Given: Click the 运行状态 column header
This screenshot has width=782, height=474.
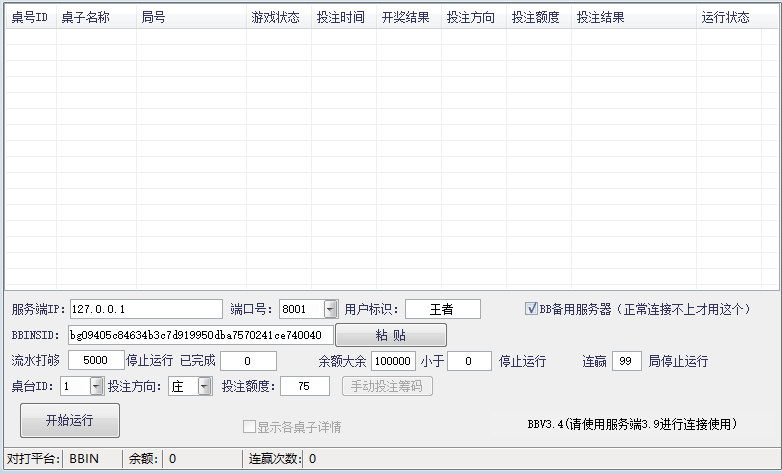Looking at the screenshot, I should coord(725,18).
